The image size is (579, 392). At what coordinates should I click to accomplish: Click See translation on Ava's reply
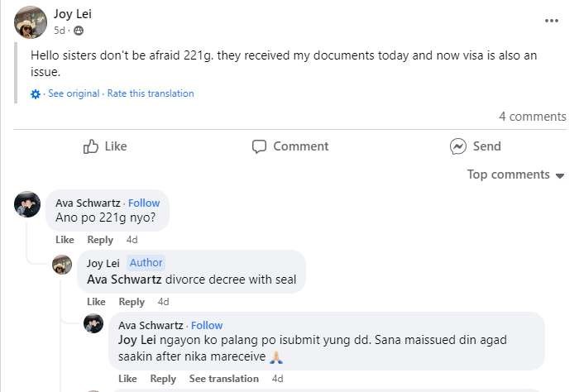pos(223,379)
